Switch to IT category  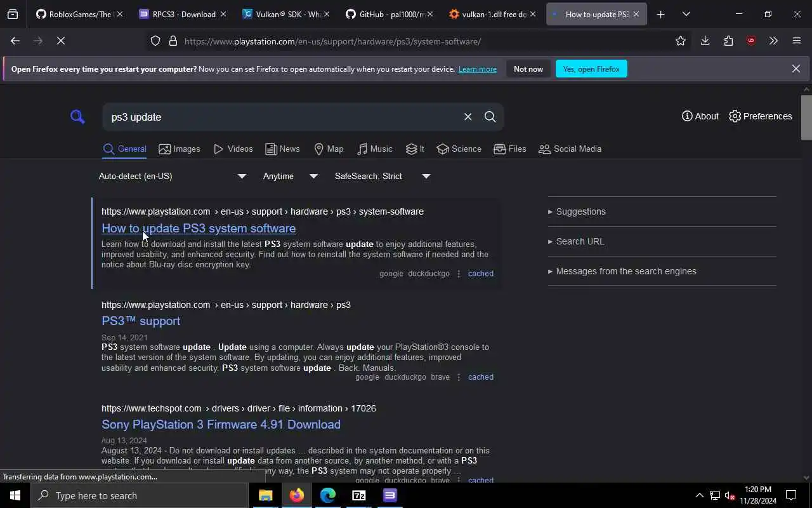(x=415, y=149)
